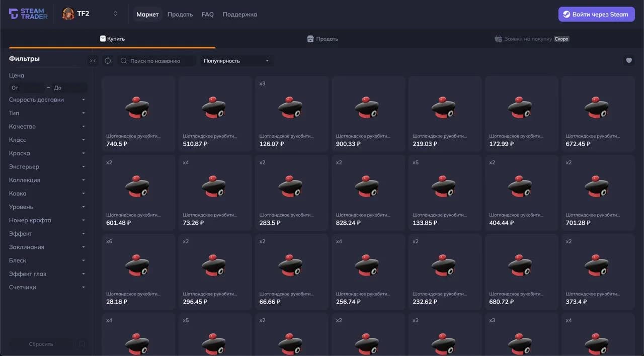644x356 pixels.
Task: Expand the Уровень filter
Action: pos(47,207)
